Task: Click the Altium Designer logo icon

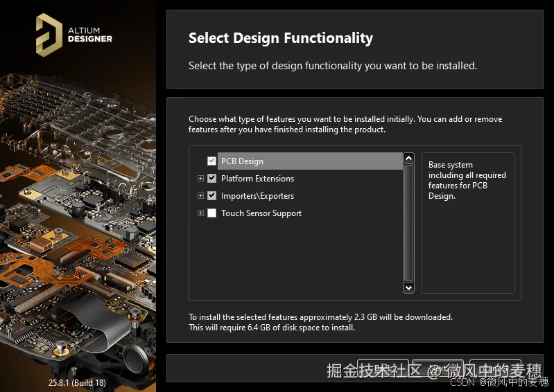Action: coord(49,35)
